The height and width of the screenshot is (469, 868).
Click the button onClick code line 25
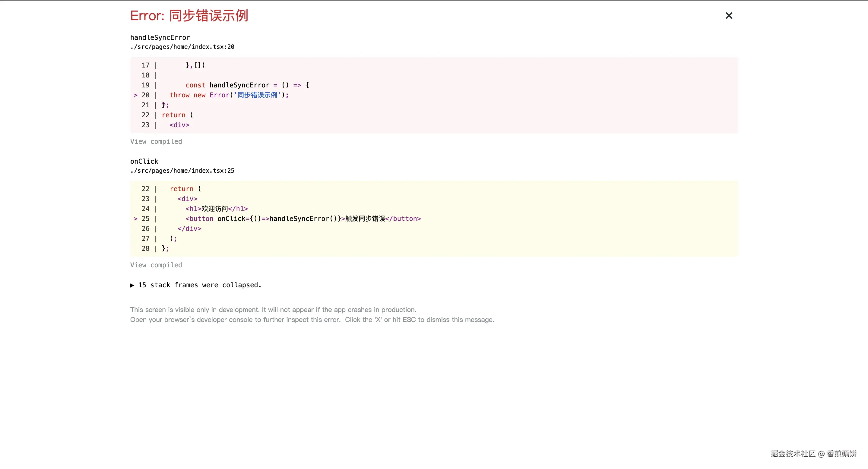[x=303, y=219]
